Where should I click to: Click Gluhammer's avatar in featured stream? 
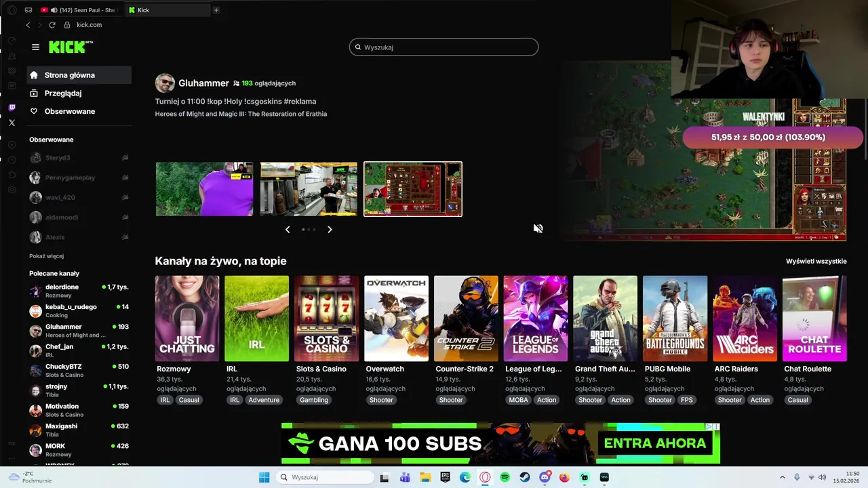coord(165,83)
